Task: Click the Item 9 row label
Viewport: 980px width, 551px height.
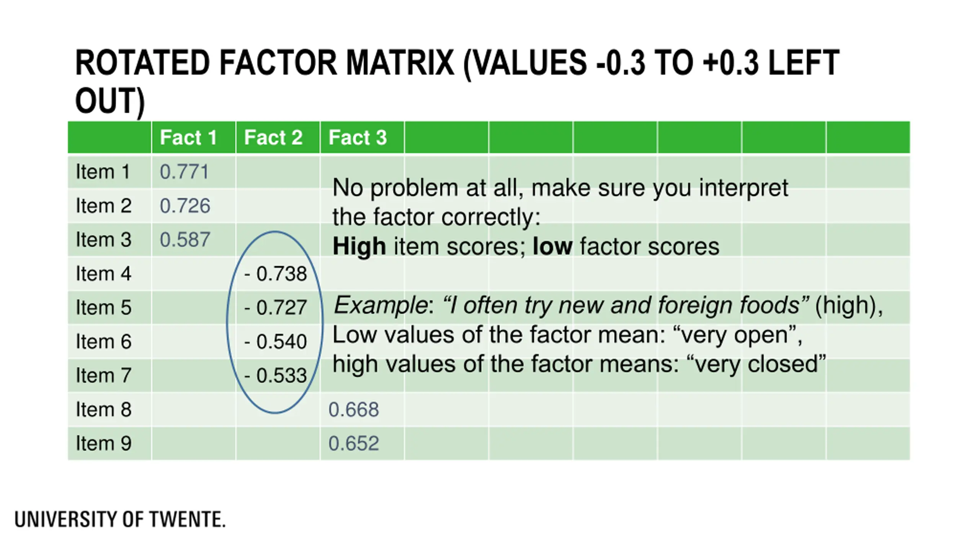Action: (104, 443)
